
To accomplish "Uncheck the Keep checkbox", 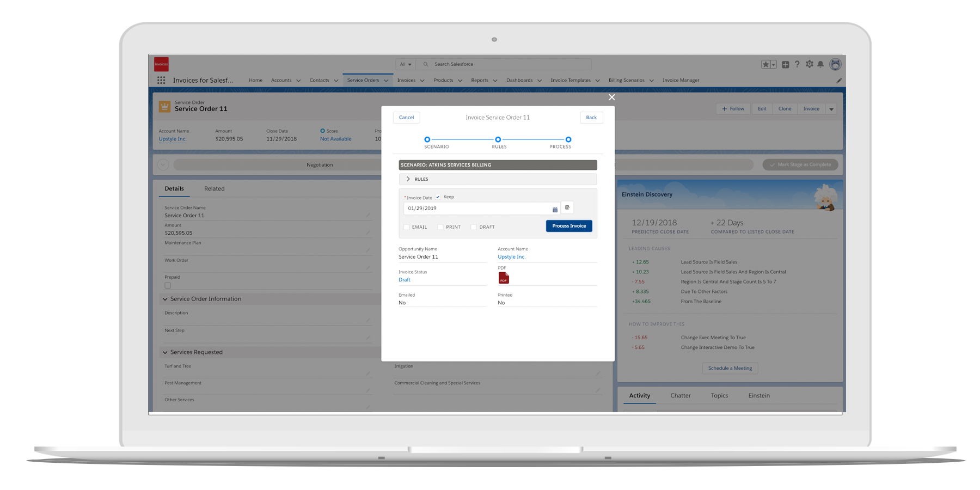I will pyautogui.click(x=438, y=197).
